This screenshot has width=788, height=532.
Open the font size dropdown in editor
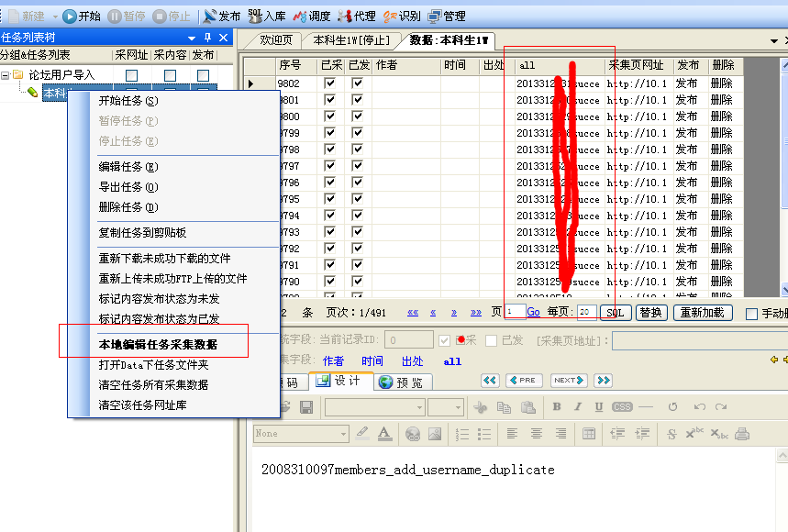point(458,407)
